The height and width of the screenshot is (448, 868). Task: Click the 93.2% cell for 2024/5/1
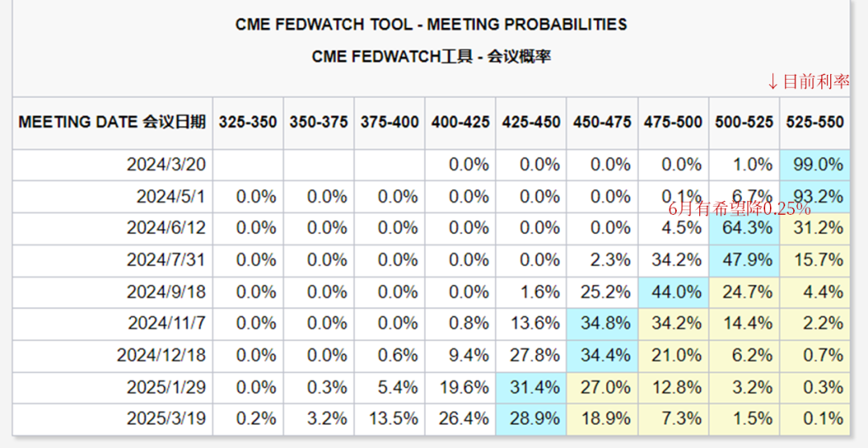815,196
